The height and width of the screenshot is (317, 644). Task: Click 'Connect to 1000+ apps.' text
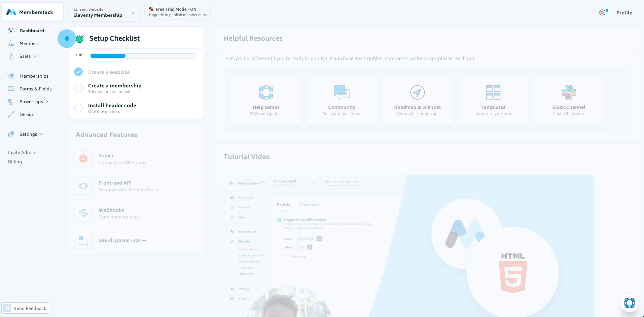[123, 162]
